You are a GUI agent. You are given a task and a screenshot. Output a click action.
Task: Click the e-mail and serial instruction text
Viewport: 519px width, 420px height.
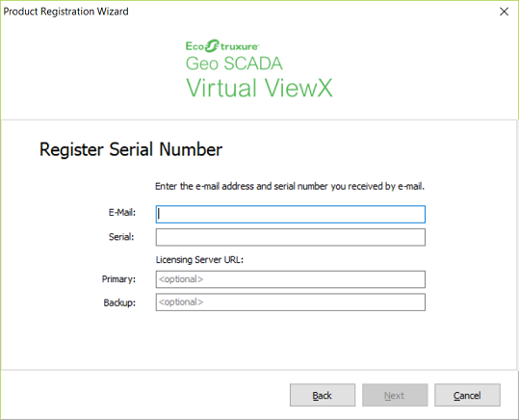click(x=290, y=186)
